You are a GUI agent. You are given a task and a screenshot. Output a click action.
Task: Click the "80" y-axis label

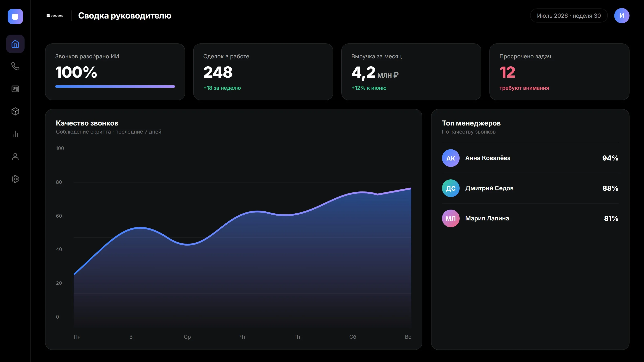coord(59,182)
